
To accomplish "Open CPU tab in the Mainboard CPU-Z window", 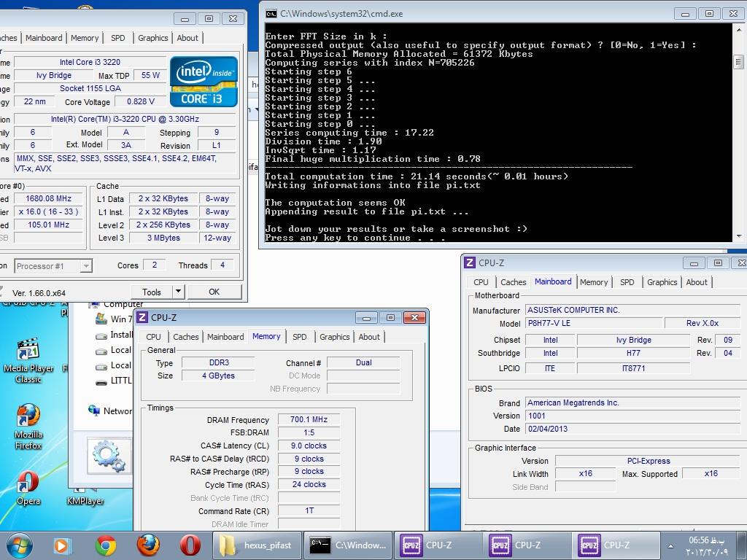I will [481, 282].
